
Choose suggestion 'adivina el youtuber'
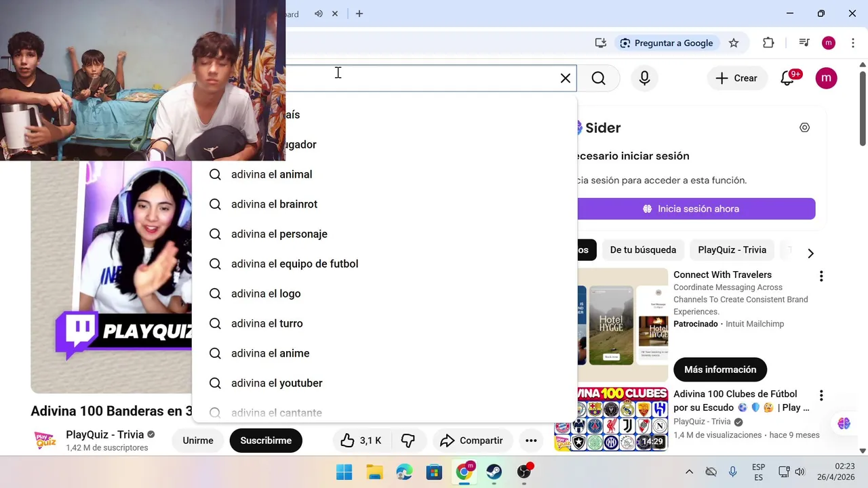(x=384, y=383)
